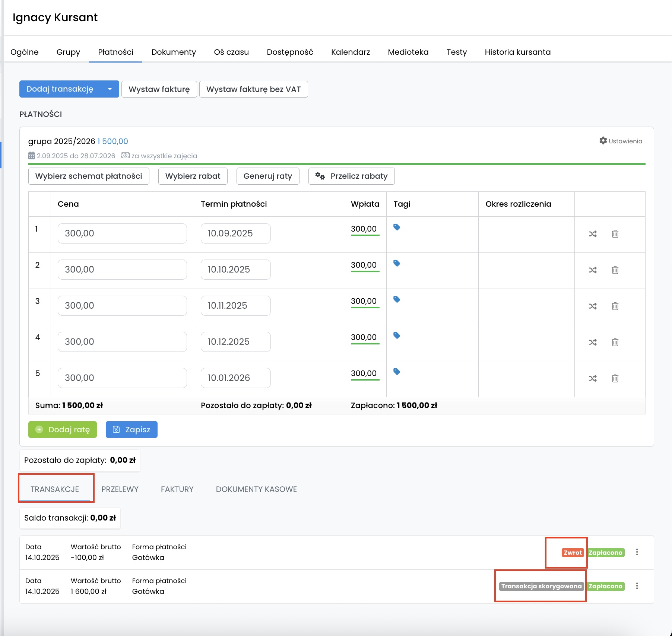This screenshot has height=636, width=672.
Task: Open the Wybierz rabat selector
Action: point(193,176)
